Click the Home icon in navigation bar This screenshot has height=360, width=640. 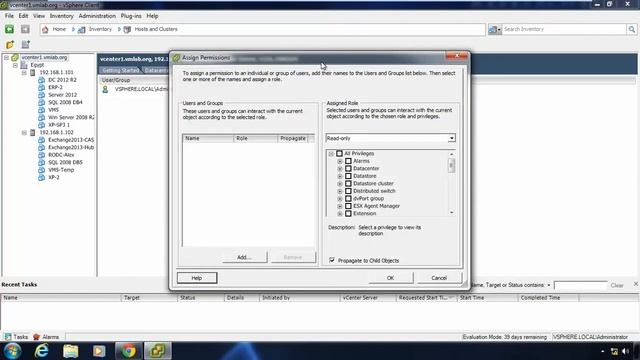click(45, 29)
